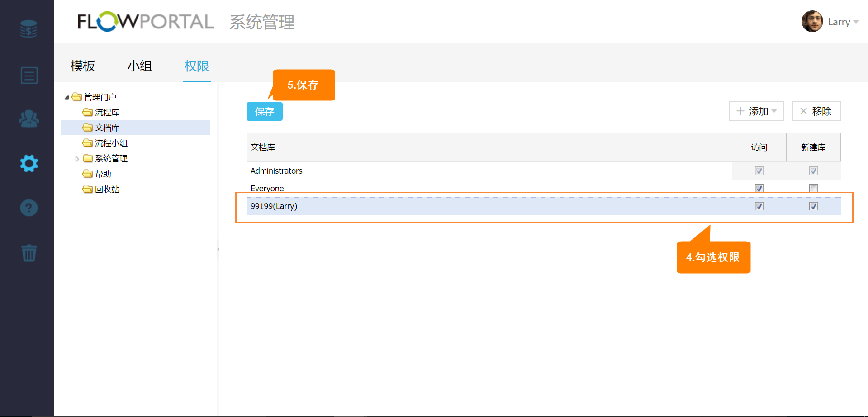Open the 添加 dropdown button
Image resolution: width=868 pixels, height=417 pixels.
click(756, 111)
